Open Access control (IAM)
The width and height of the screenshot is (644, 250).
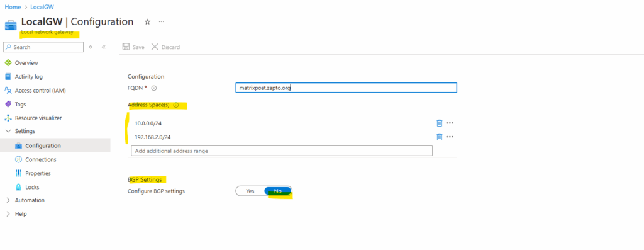coord(40,91)
